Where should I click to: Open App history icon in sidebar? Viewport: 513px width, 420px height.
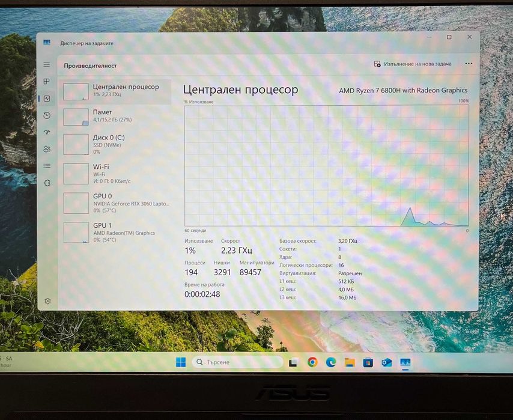point(47,115)
